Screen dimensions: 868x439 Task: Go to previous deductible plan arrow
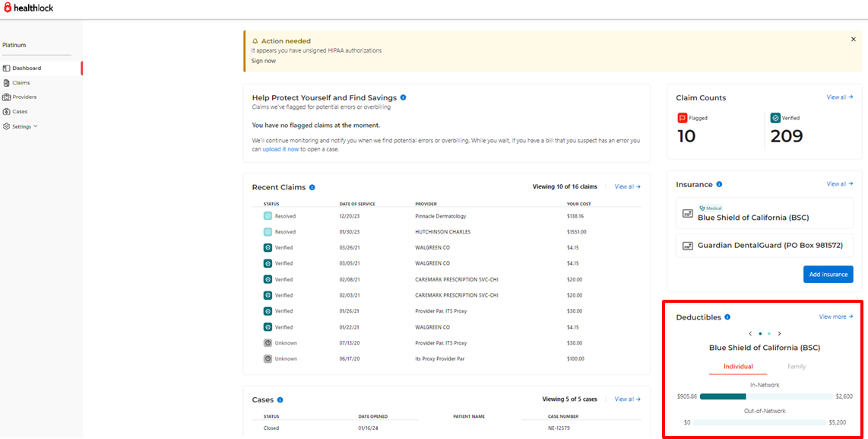tap(750, 334)
